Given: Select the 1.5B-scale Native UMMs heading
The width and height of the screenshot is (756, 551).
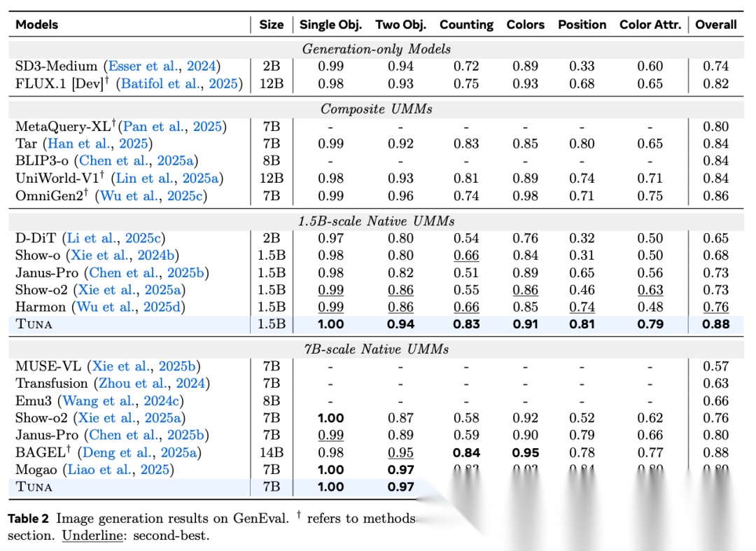Looking at the screenshot, I should (x=376, y=221).
